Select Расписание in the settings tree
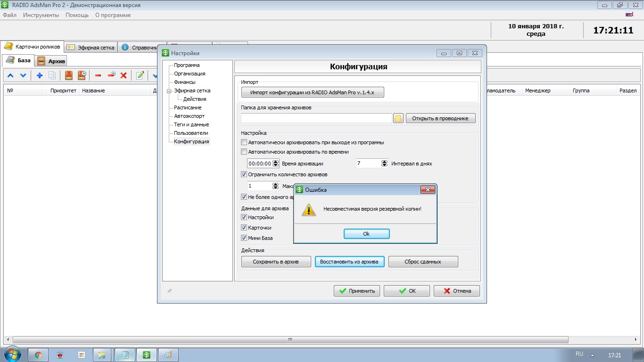 (x=188, y=107)
